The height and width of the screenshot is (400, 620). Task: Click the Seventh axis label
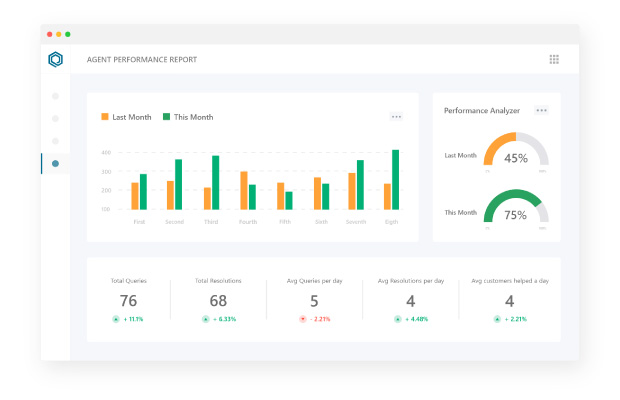point(356,222)
